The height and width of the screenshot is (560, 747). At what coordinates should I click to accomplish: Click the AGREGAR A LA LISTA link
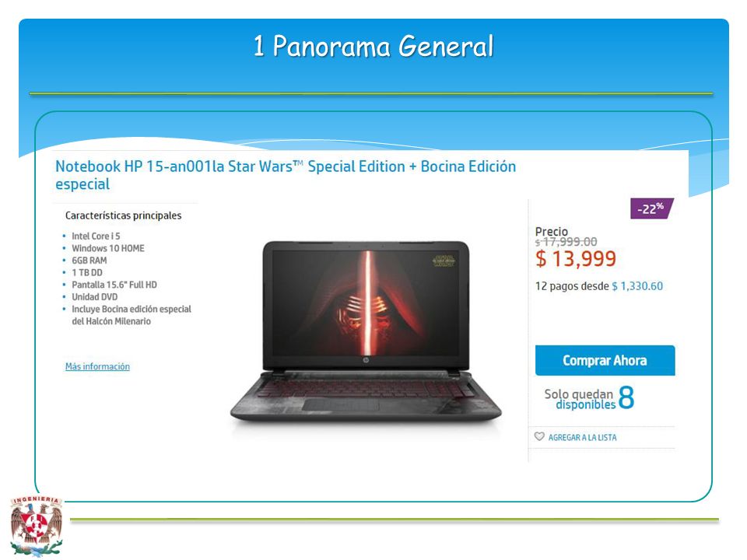[x=582, y=437]
